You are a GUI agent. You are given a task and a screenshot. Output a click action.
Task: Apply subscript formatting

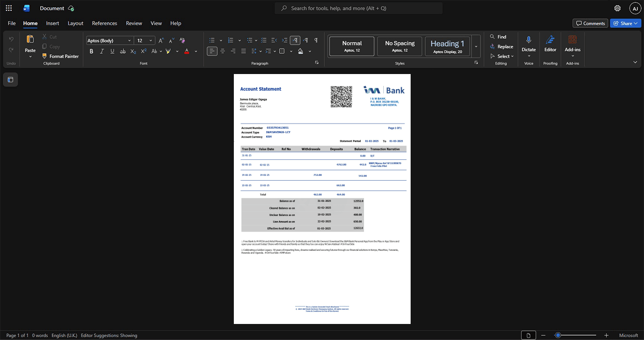click(x=133, y=51)
